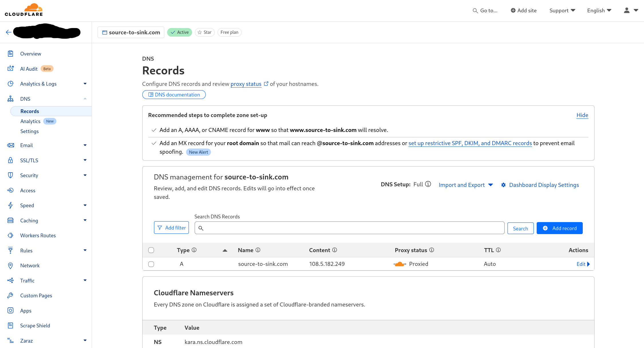Edit the source-to-sink.com A record
The width and height of the screenshot is (644, 348).
pyautogui.click(x=583, y=264)
